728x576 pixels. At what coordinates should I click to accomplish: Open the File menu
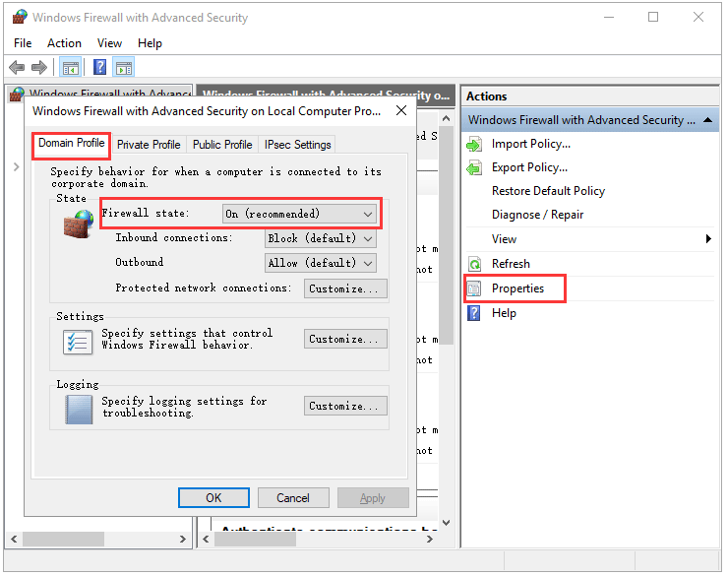tap(23, 43)
